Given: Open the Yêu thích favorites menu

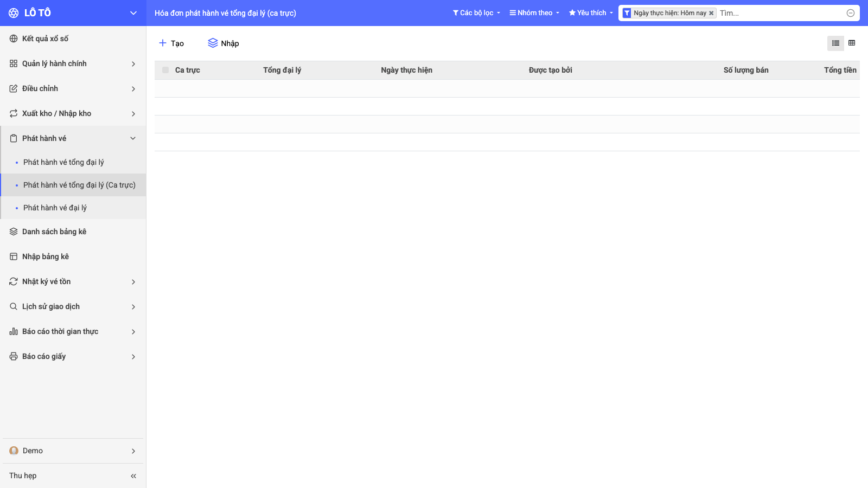Looking at the screenshot, I should 591,13.
